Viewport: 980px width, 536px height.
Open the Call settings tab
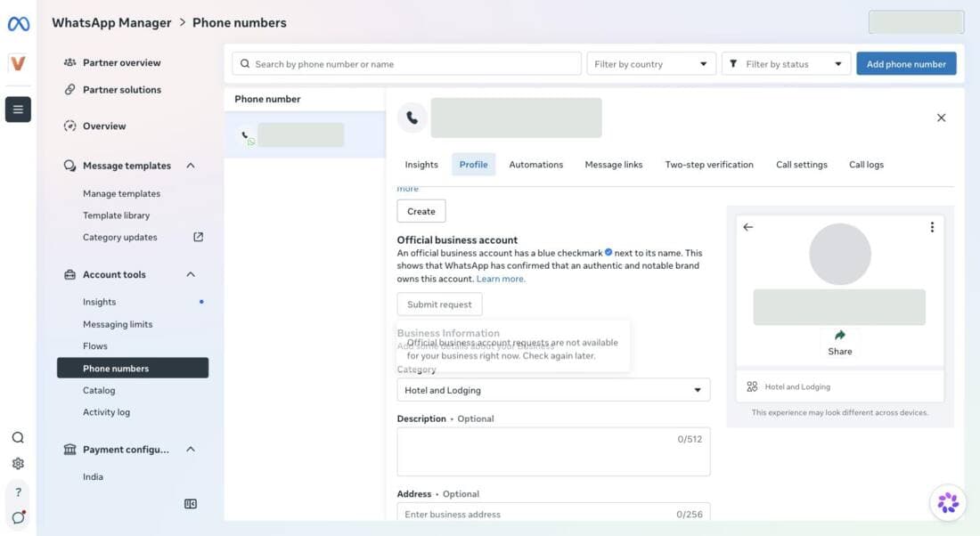point(801,165)
